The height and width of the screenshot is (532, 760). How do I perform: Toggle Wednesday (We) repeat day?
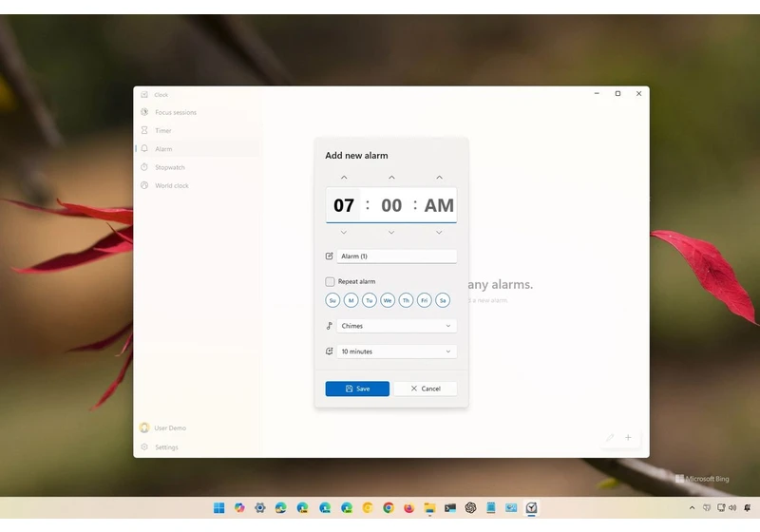(388, 300)
